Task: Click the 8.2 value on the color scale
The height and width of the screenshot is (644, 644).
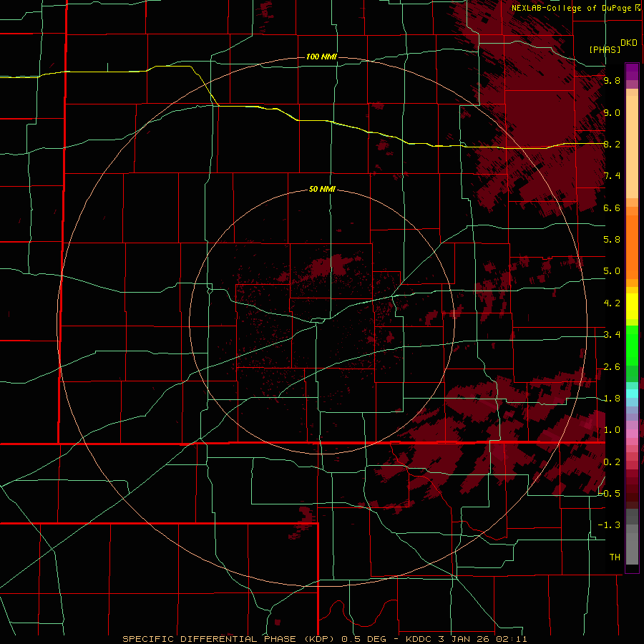Action: coord(612,144)
